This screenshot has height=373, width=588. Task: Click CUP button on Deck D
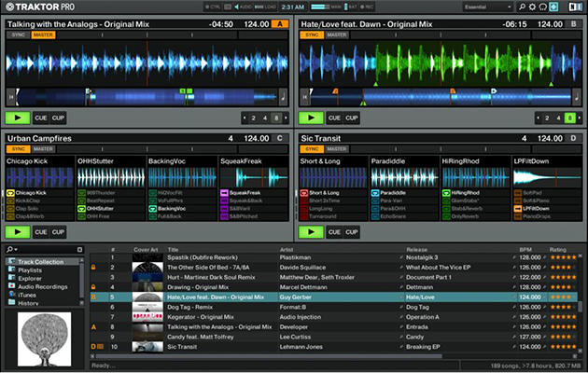click(x=351, y=231)
